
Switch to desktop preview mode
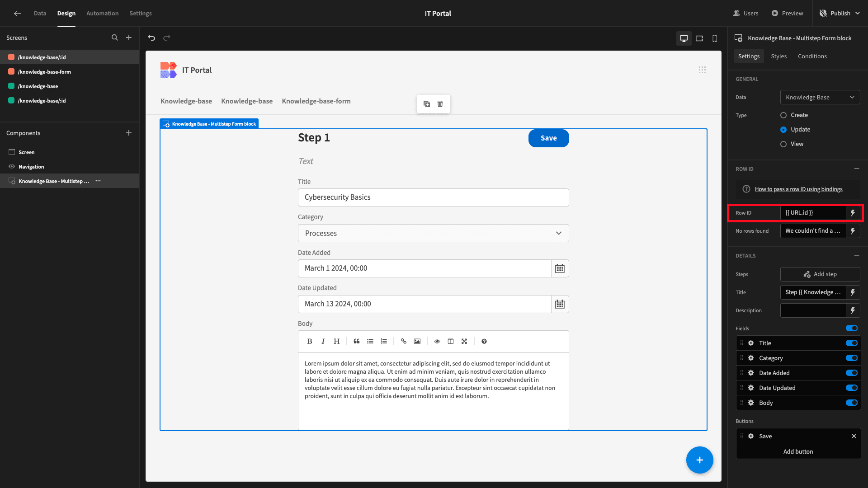(684, 38)
